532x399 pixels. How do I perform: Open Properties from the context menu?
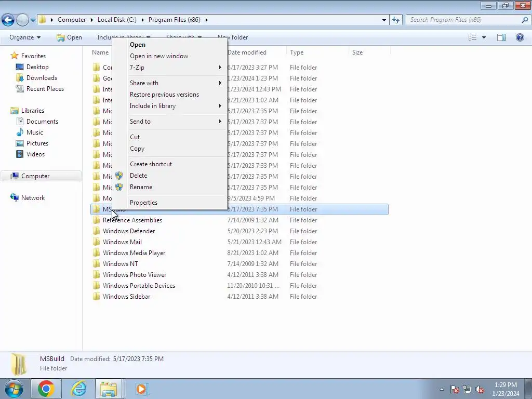(x=170, y=203)
